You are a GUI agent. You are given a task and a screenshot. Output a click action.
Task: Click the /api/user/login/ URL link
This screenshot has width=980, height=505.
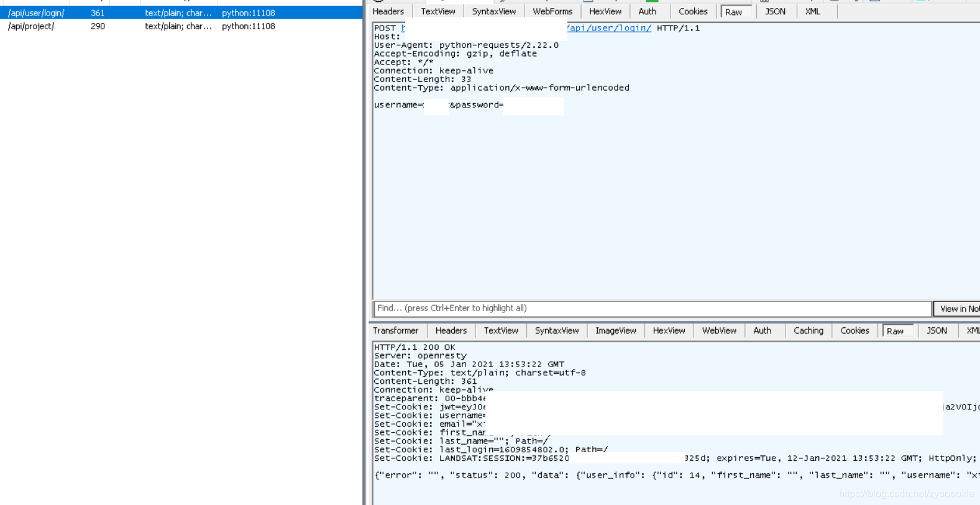point(609,28)
